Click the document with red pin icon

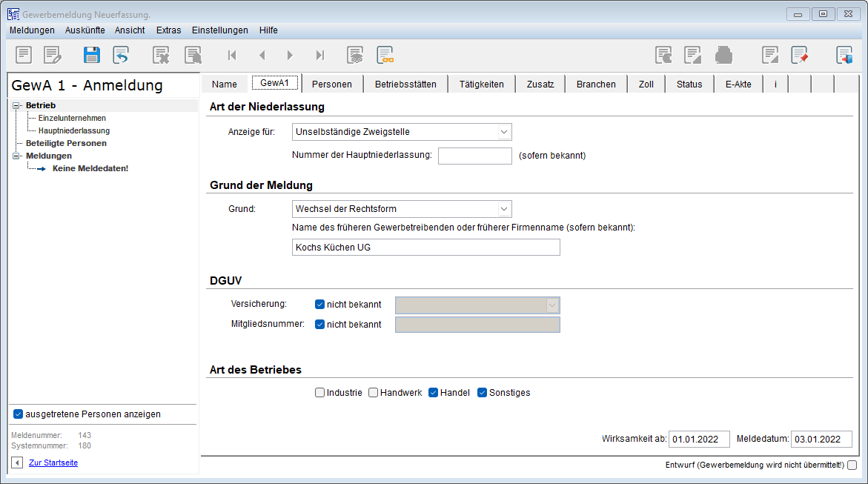(799, 55)
